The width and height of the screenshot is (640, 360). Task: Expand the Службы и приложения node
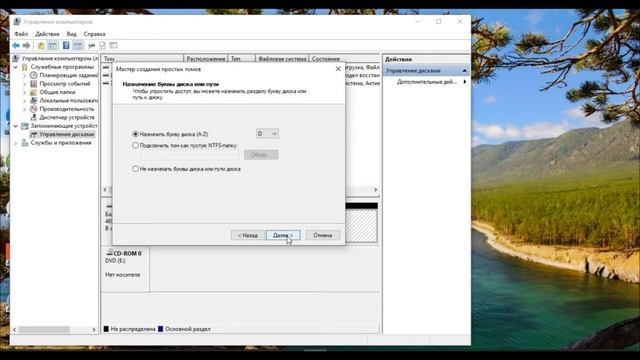point(16,143)
